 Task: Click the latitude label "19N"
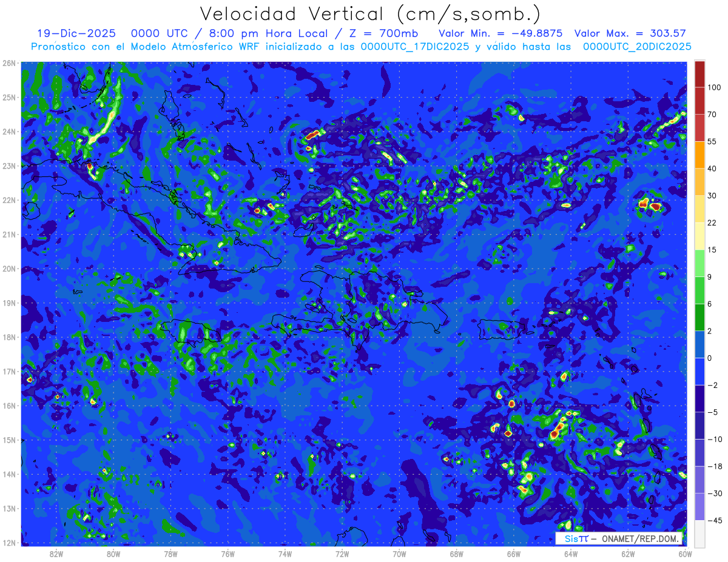[9, 303]
